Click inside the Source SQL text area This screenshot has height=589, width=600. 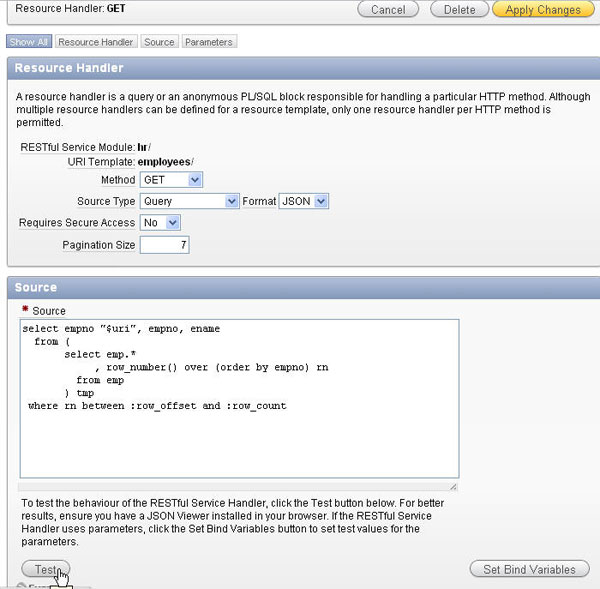240,398
